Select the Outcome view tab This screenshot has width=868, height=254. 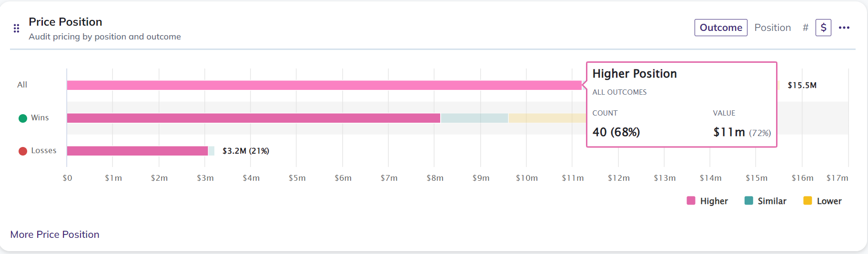(x=721, y=28)
